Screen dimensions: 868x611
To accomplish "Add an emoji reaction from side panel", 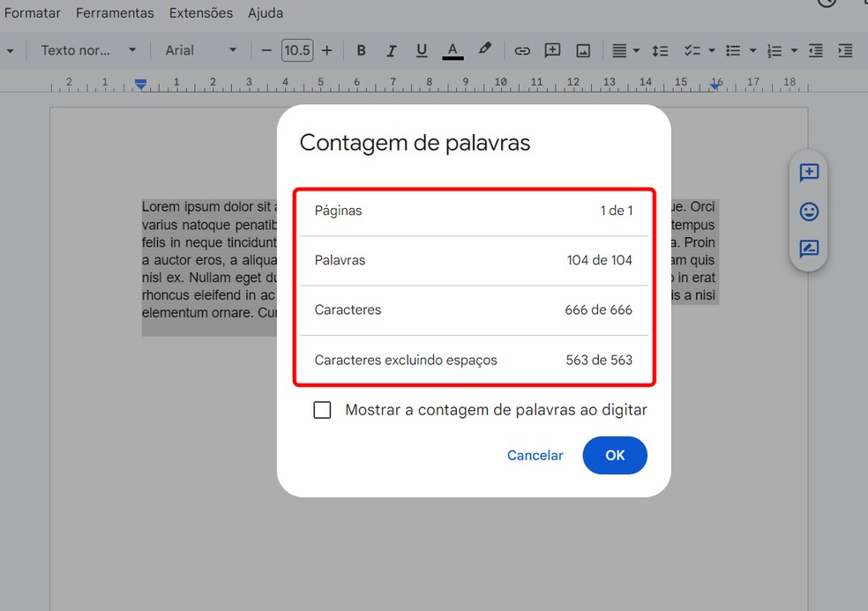I will pyautogui.click(x=809, y=212).
